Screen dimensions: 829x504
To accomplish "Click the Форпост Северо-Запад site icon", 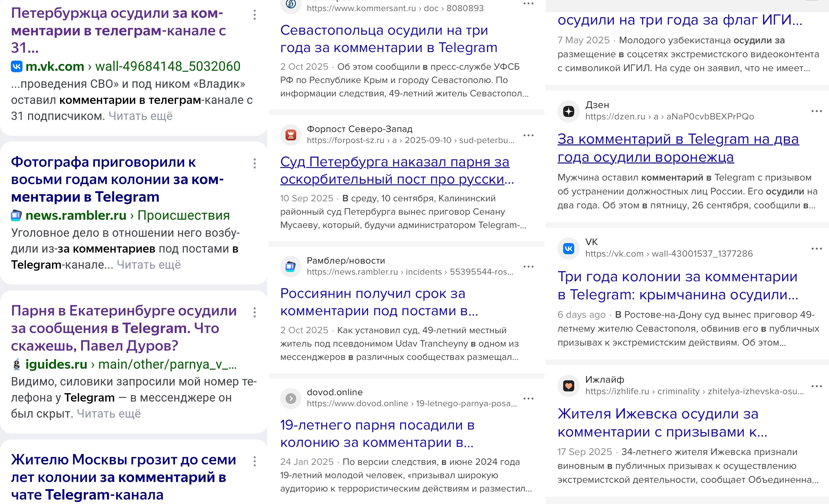I will (291, 135).
